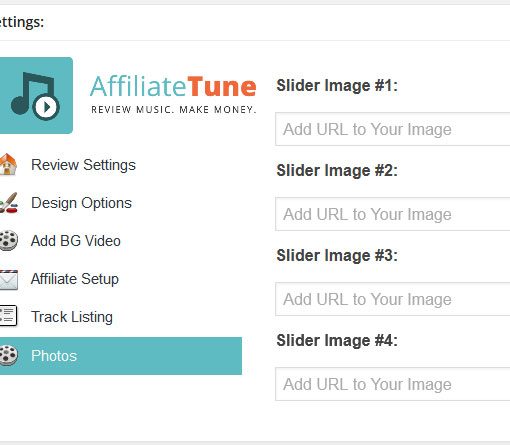This screenshot has height=445, width=510.
Task: Click into Slider Image #4 URL box
Action: point(393,384)
